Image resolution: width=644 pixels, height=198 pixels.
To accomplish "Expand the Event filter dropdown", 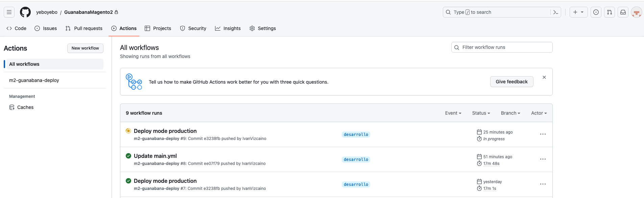I will coord(453,113).
